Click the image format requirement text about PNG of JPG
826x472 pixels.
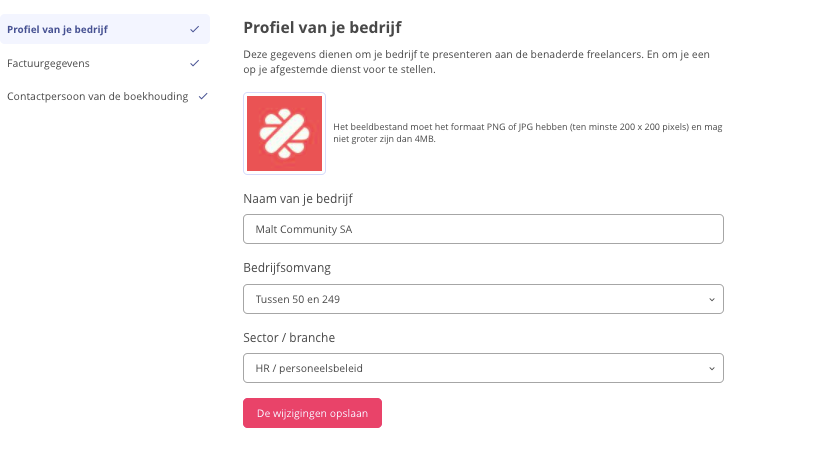tap(527, 133)
